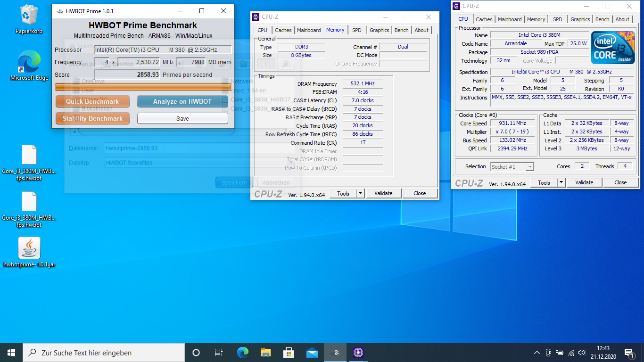This screenshot has width=644, height=362.
Task: Open the battery status tray icon
Action: coord(560,353)
